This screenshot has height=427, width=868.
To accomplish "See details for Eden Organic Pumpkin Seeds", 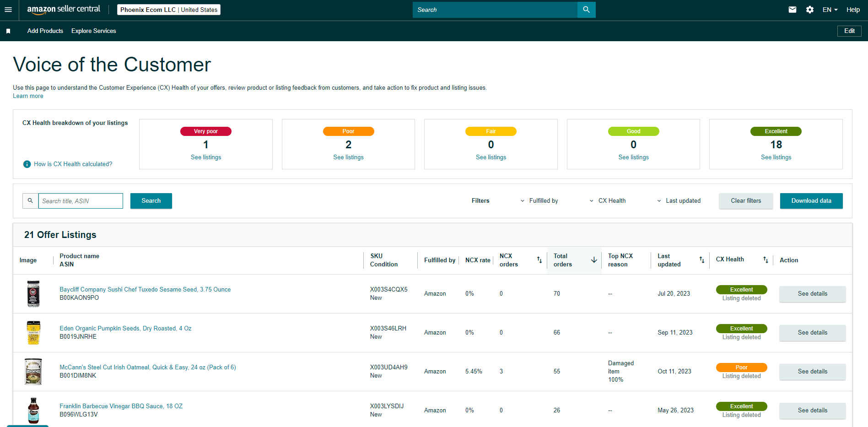I will (x=813, y=333).
